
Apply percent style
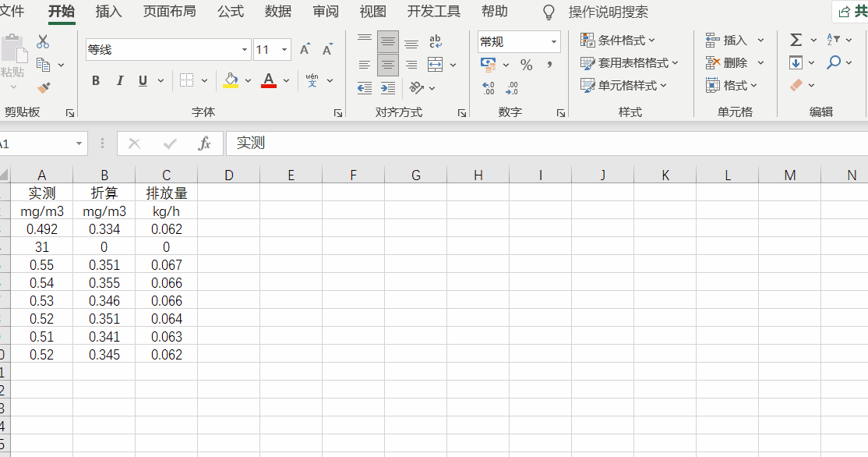(x=527, y=65)
